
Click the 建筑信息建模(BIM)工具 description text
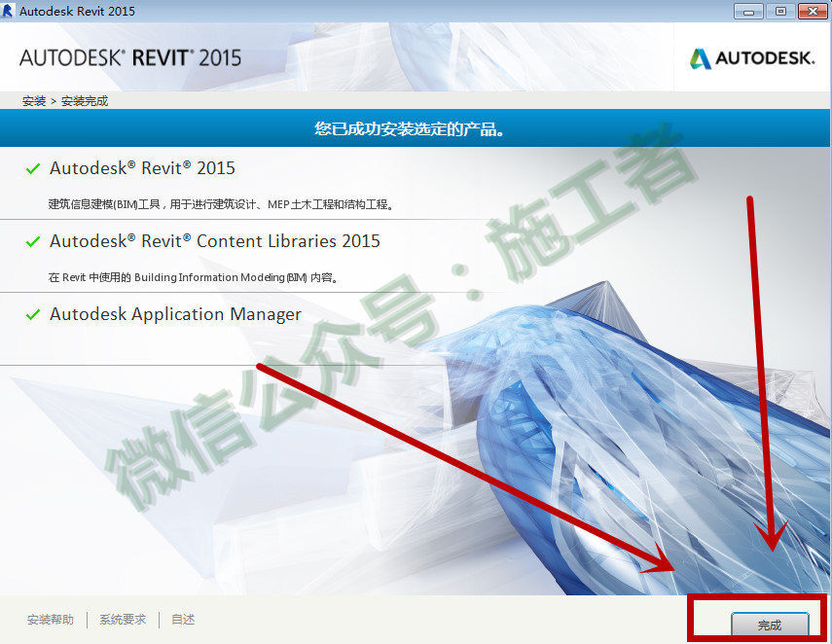(221, 204)
